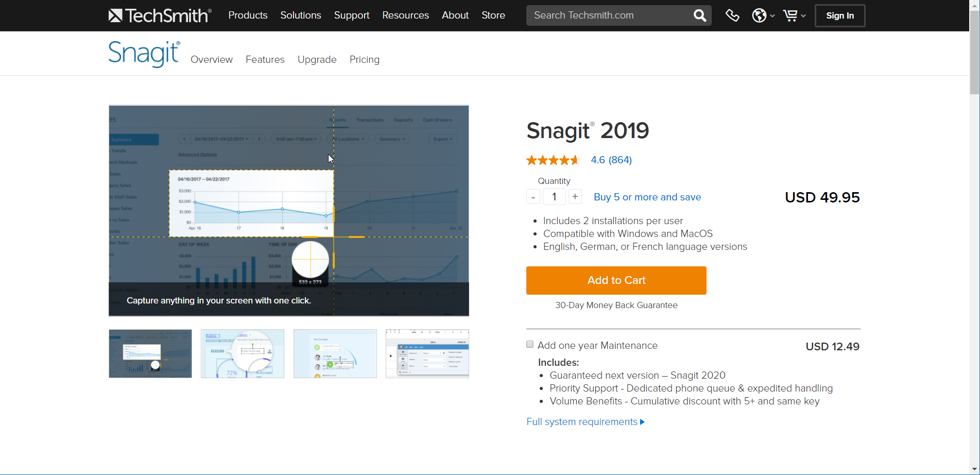980x475 pixels.
Task: Click the search magnifier icon
Action: click(x=699, y=15)
